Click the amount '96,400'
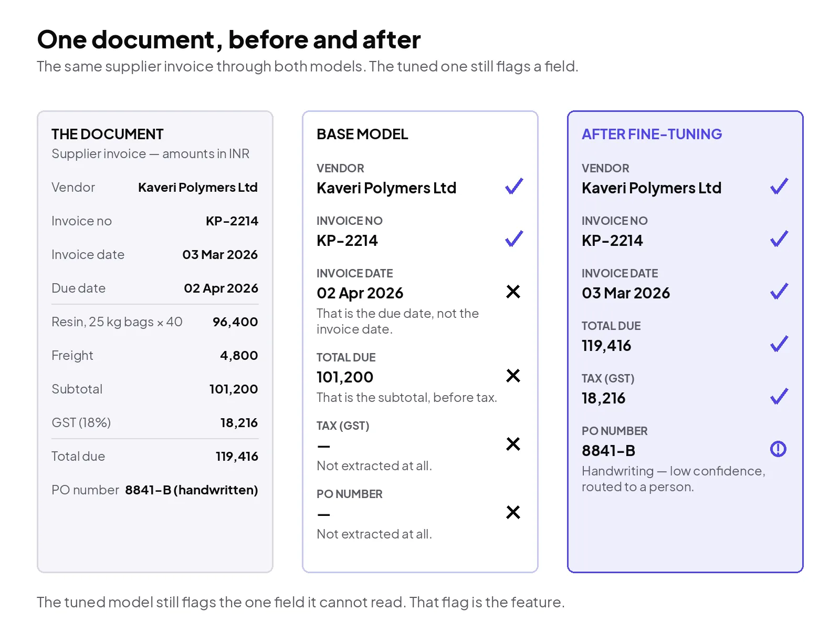Viewport: 840px width, 621px height. tap(235, 322)
